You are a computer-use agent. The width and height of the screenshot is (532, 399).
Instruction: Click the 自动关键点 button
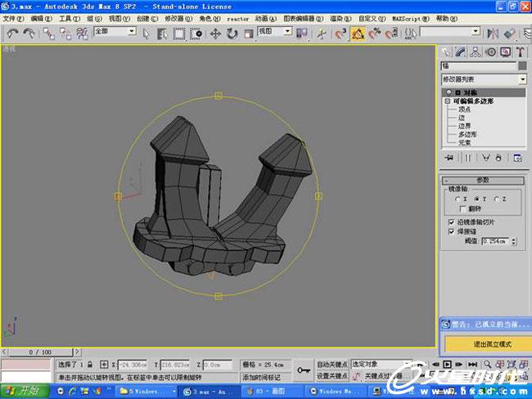[332, 365]
